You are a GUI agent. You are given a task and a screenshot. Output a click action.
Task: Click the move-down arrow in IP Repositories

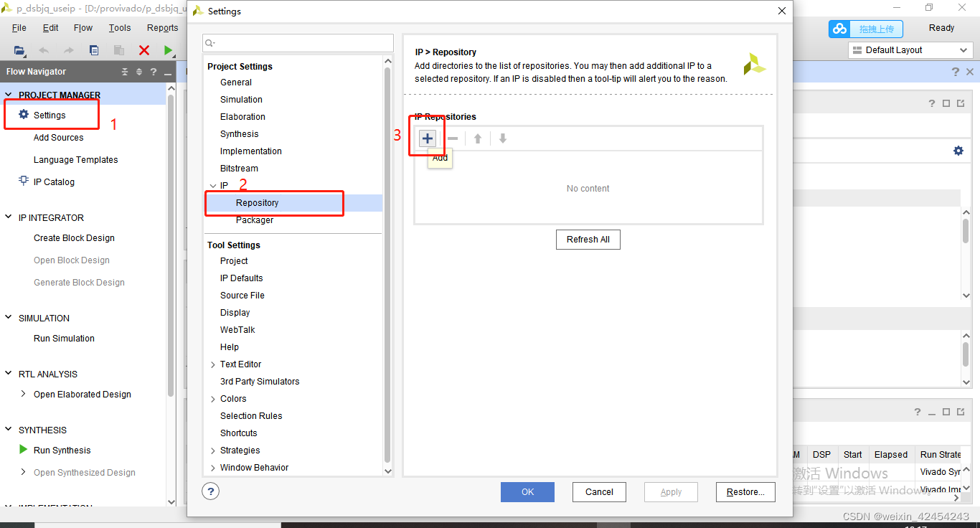[x=503, y=138]
